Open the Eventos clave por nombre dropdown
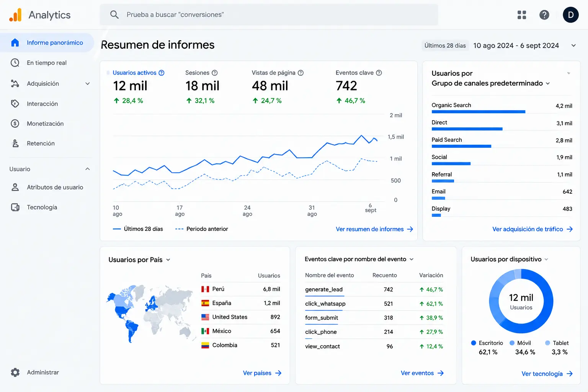 pos(412,259)
